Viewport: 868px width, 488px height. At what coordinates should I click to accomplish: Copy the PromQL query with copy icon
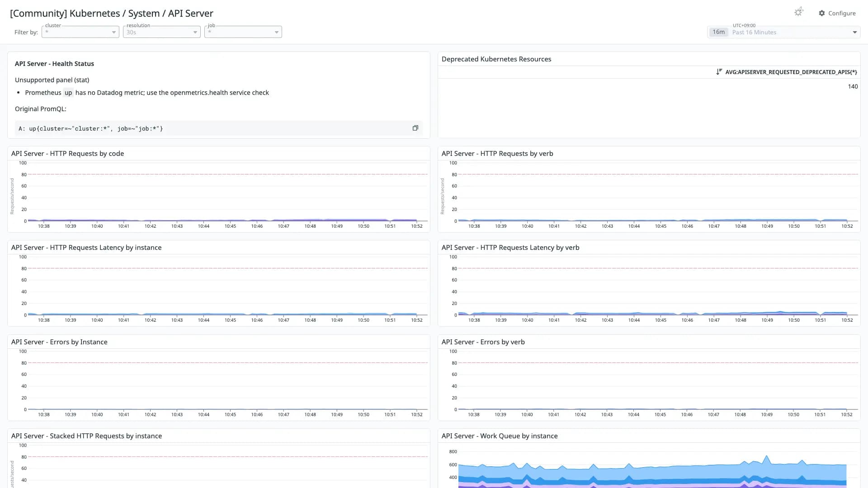(415, 128)
